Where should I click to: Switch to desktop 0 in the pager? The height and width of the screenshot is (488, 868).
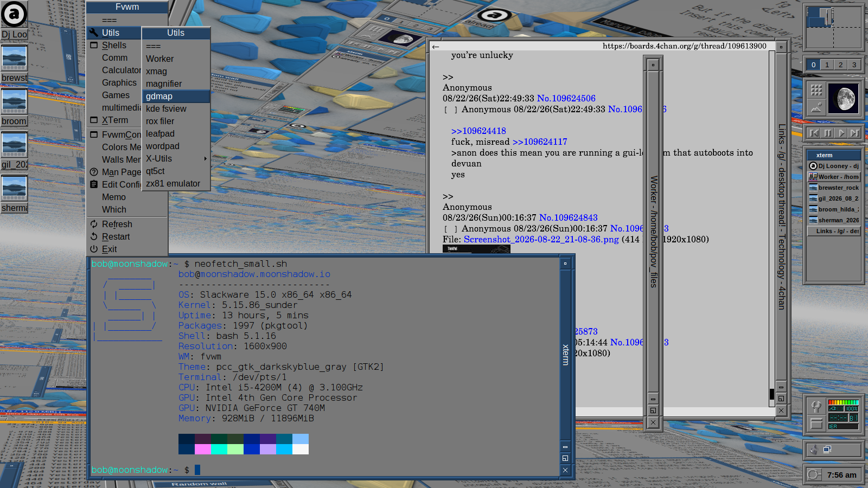pos(813,65)
